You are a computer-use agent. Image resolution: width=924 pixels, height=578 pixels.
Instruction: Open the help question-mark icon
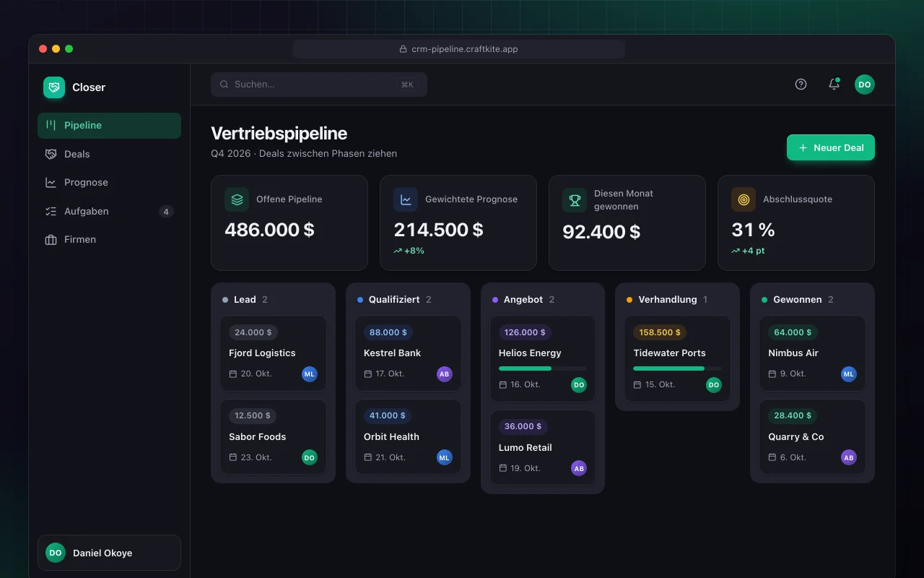point(801,85)
